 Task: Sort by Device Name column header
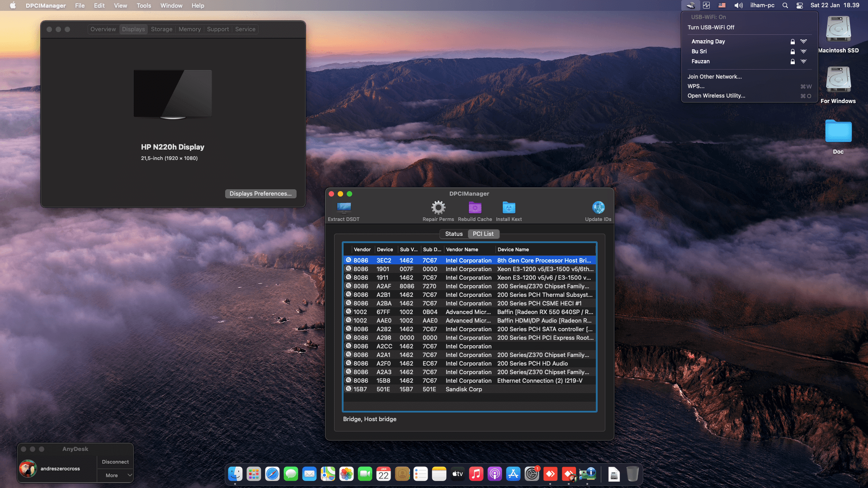pos(545,249)
